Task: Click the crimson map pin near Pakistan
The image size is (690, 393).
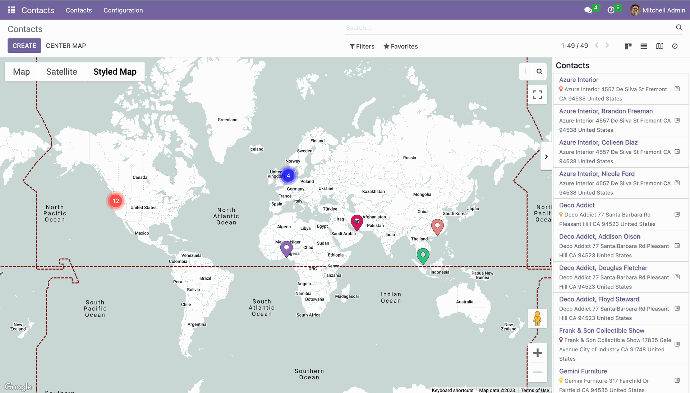Action: tap(356, 222)
